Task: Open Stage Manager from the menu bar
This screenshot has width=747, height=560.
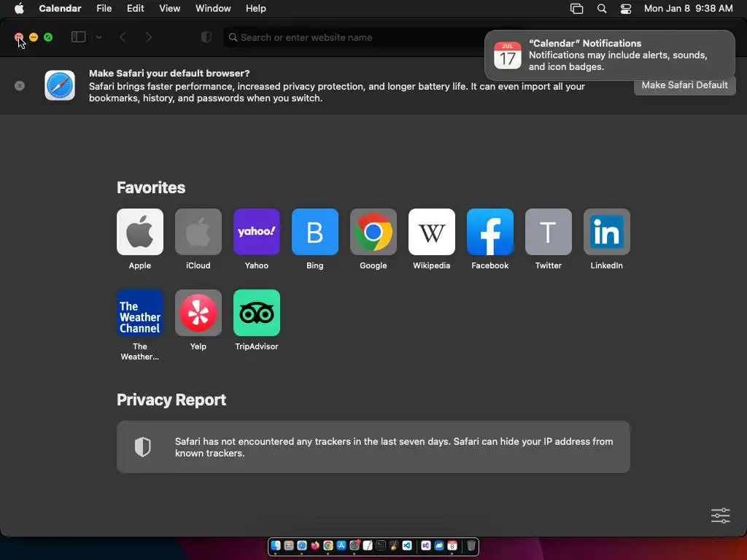Action: [576, 9]
